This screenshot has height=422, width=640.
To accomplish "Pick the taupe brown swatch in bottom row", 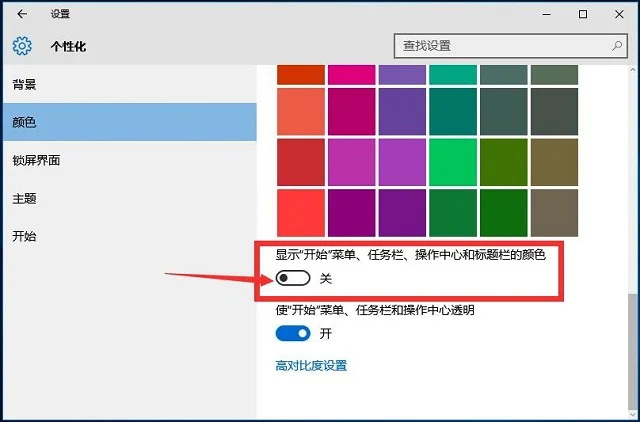I will [x=554, y=213].
